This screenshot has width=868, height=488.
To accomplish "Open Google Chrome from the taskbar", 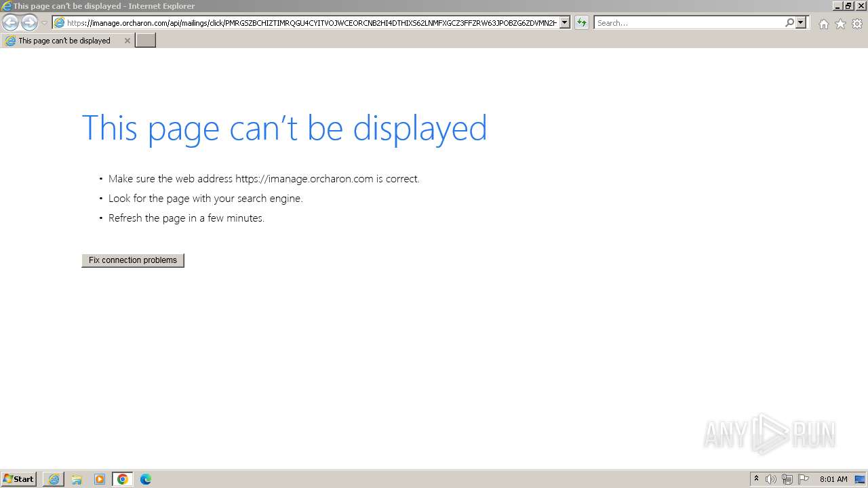I will coord(123,479).
